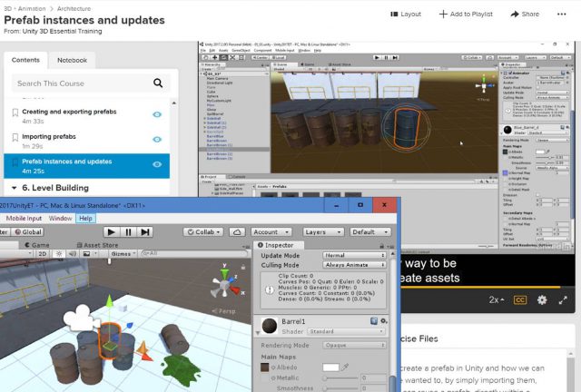
Task: Click Add to Playlist
Action: pos(466,15)
